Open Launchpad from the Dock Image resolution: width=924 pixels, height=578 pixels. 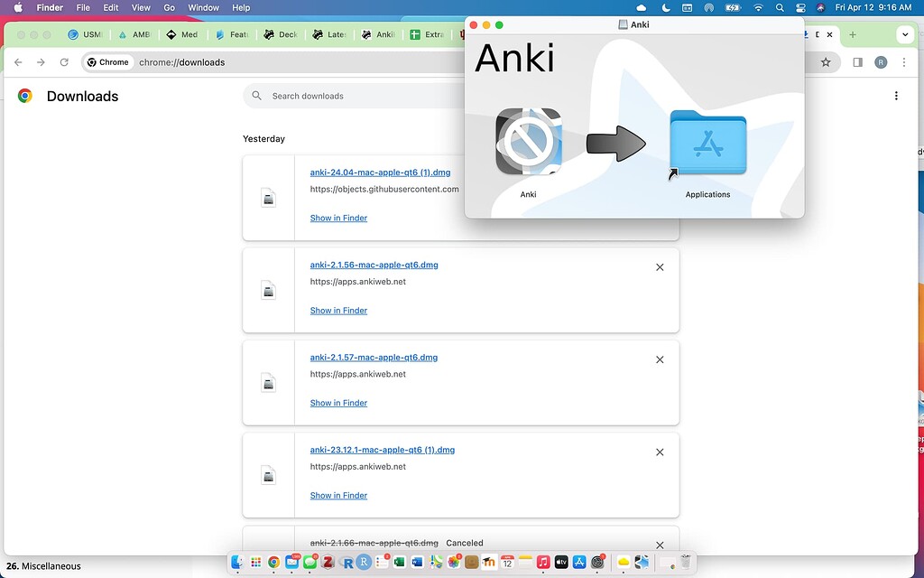coord(255,562)
